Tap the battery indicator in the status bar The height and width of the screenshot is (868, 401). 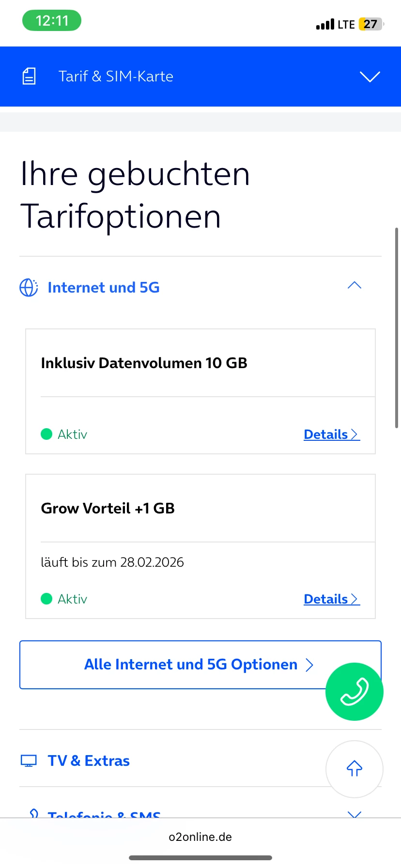pyautogui.click(x=370, y=24)
